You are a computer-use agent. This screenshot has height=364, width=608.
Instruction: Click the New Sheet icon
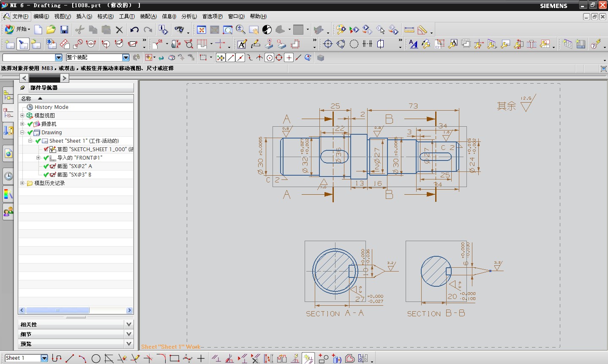coord(9,44)
